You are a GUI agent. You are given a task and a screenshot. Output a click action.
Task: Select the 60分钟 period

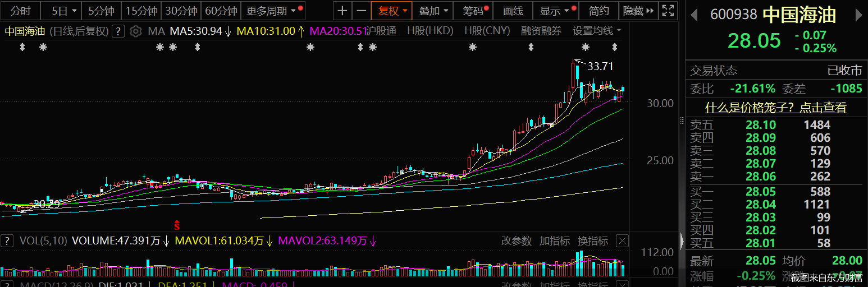(221, 11)
